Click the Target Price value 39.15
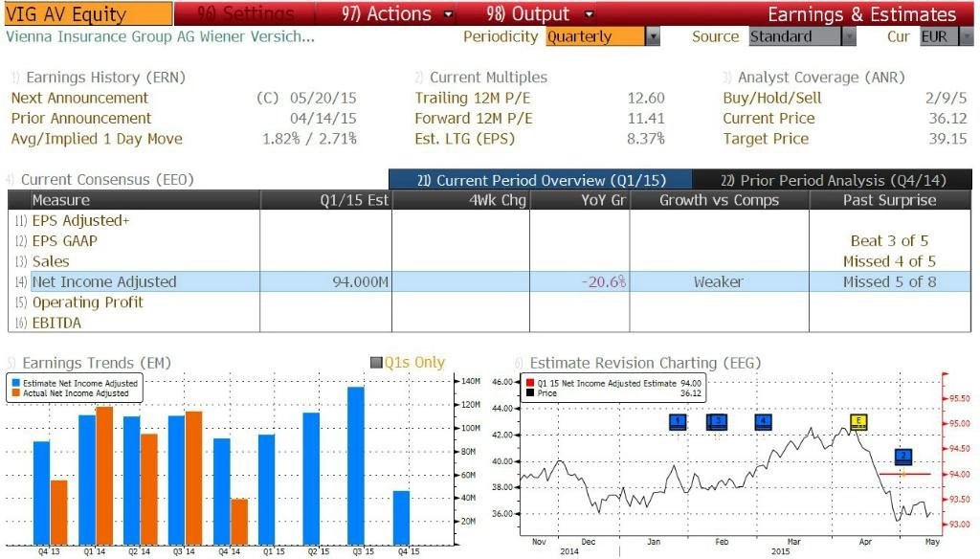The image size is (980, 559). (947, 139)
